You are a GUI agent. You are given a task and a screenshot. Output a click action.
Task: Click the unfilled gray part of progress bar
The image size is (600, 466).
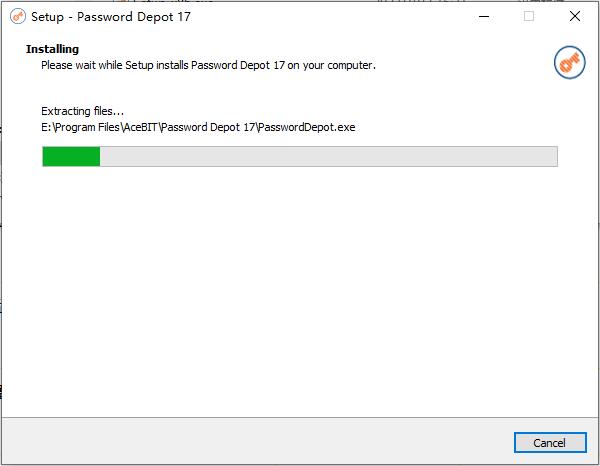(x=328, y=156)
